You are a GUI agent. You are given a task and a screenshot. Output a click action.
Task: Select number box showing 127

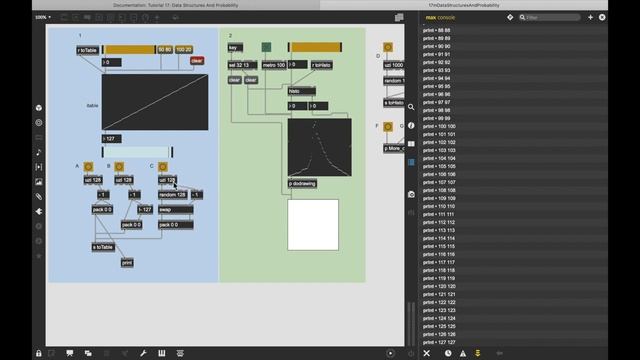(x=111, y=139)
